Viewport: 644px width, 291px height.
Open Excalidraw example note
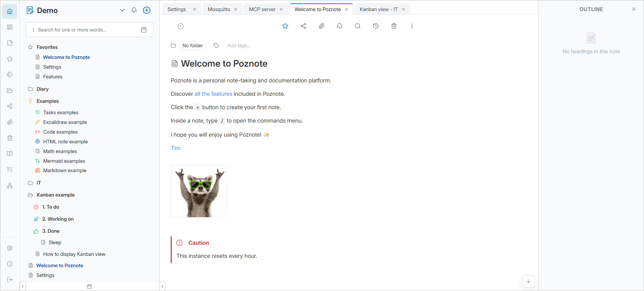65,122
